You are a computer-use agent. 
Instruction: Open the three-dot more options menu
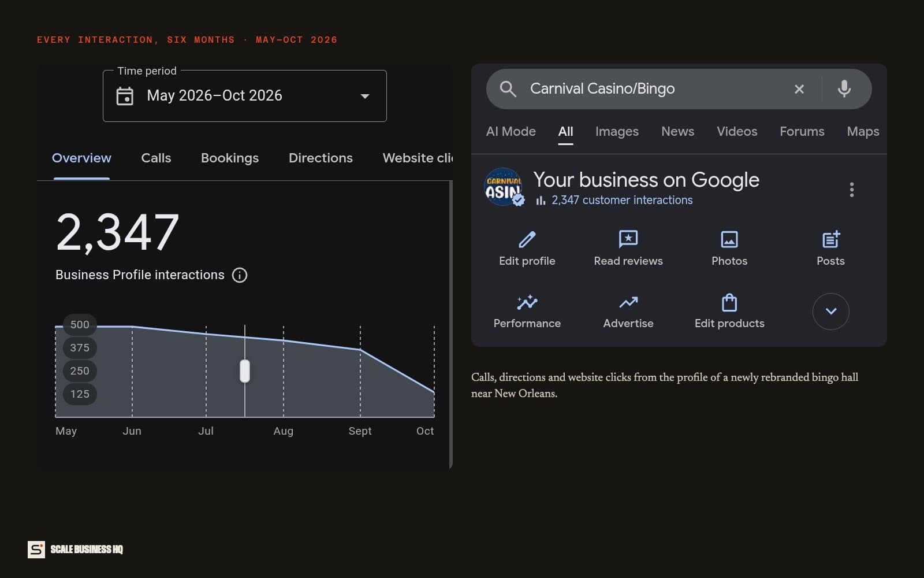pos(852,190)
